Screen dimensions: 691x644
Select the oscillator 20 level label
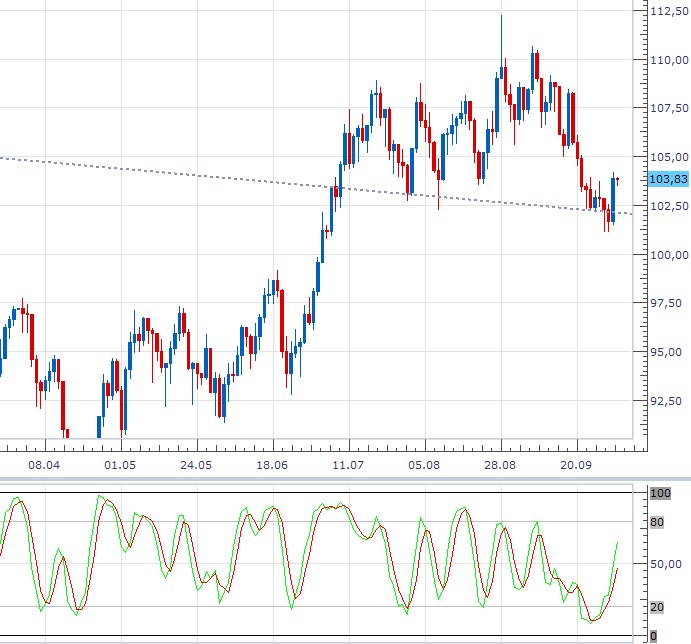click(x=657, y=607)
